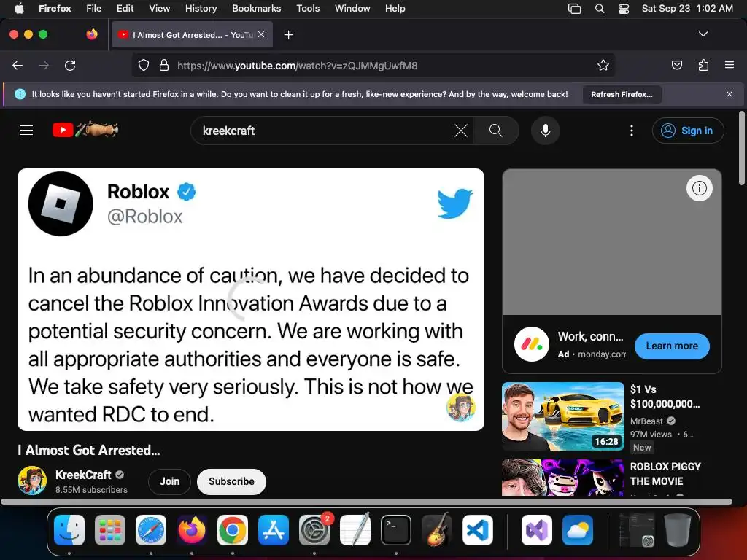Image resolution: width=747 pixels, height=560 pixels.
Task: Run search with the magnifier button
Action: click(496, 131)
